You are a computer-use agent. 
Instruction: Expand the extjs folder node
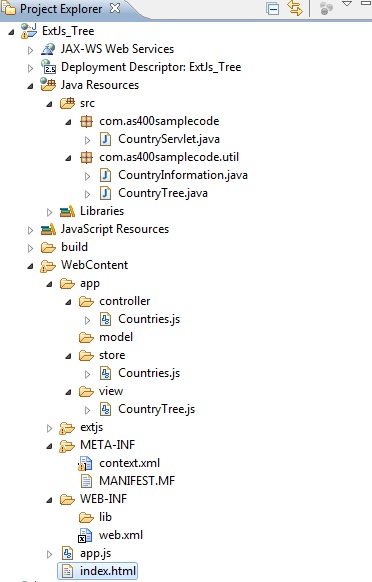pyautogui.click(x=49, y=428)
